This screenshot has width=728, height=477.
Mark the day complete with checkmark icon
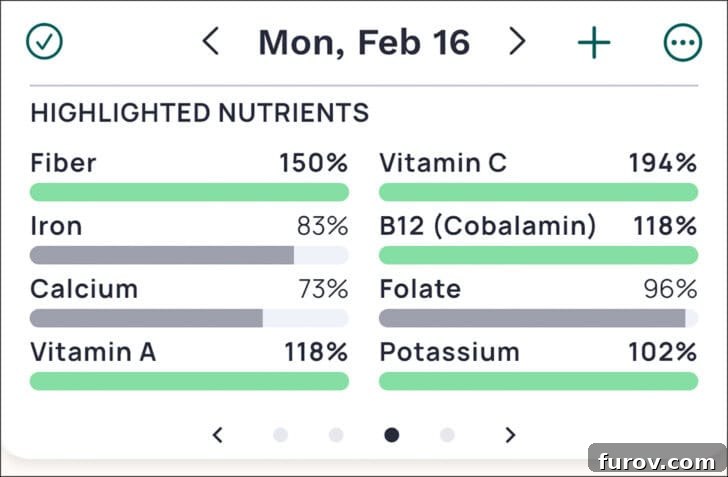(44, 42)
